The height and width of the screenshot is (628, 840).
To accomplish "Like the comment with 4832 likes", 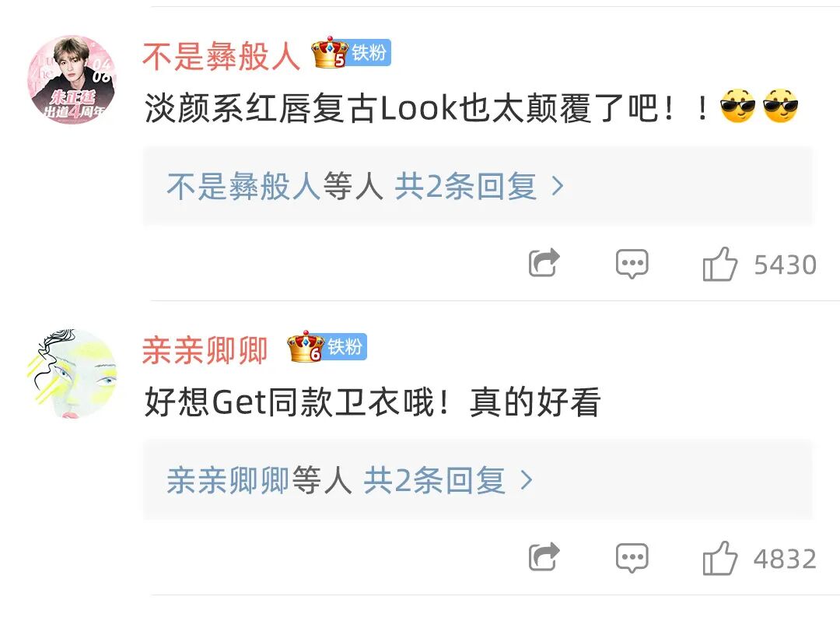I will click(x=719, y=558).
